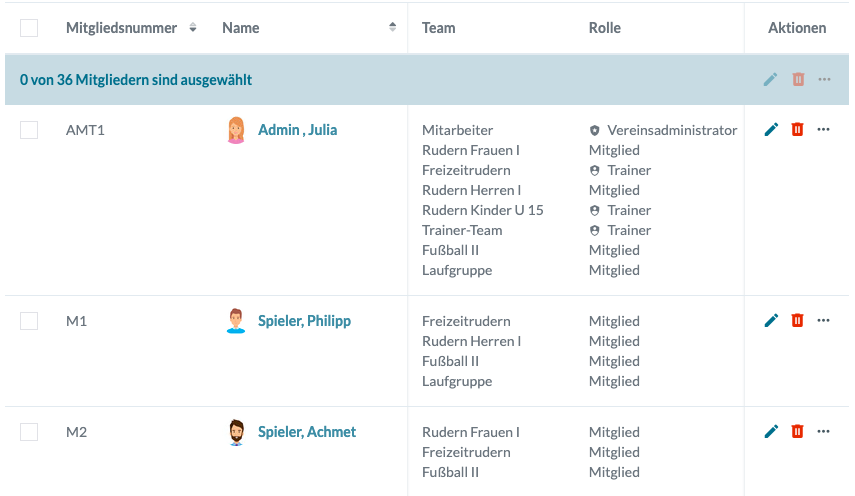Open three-dot menu for Philipp Spieler
The height and width of the screenshot is (496, 855).
click(x=824, y=320)
